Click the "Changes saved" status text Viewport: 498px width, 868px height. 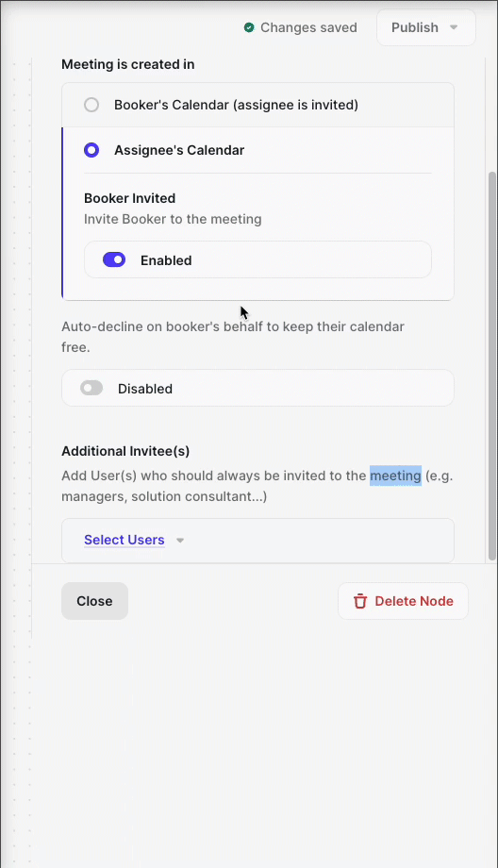click(x=308, y=27)
